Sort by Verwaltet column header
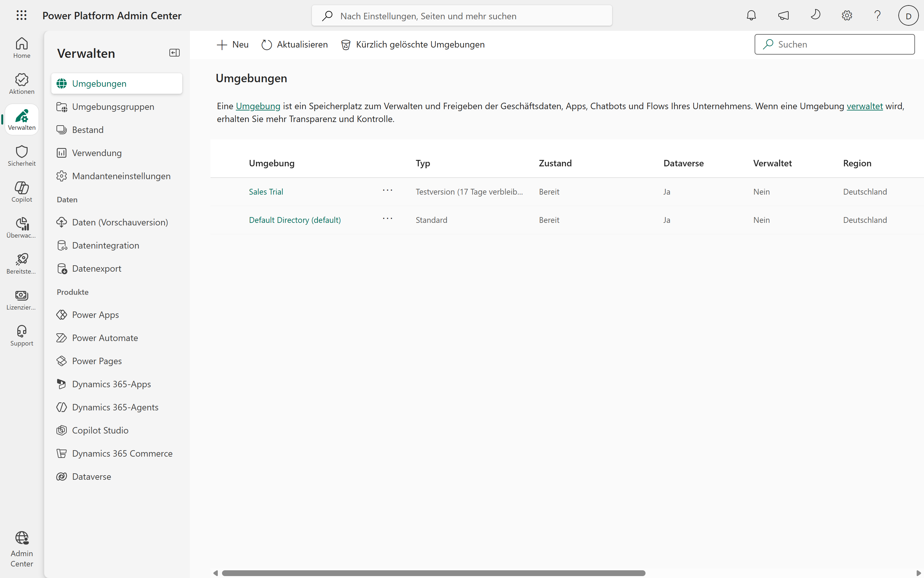Viewport: 924px width, 578px height. coord(772,163)
